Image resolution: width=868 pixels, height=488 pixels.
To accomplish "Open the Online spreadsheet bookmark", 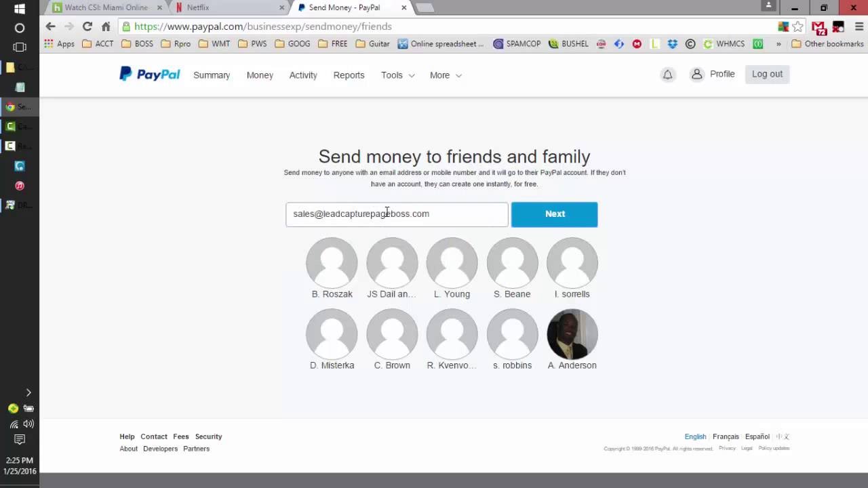I will [441, 43].
